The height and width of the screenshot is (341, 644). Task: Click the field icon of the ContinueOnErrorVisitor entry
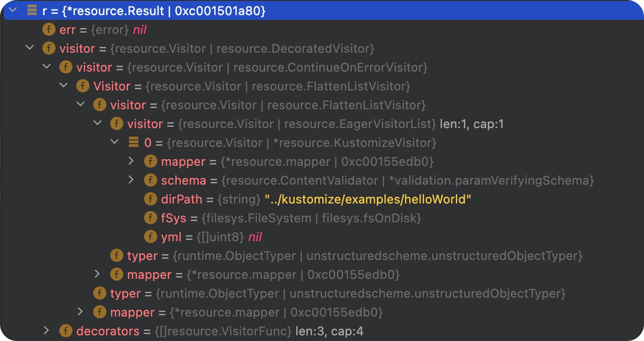pos(65,67)
